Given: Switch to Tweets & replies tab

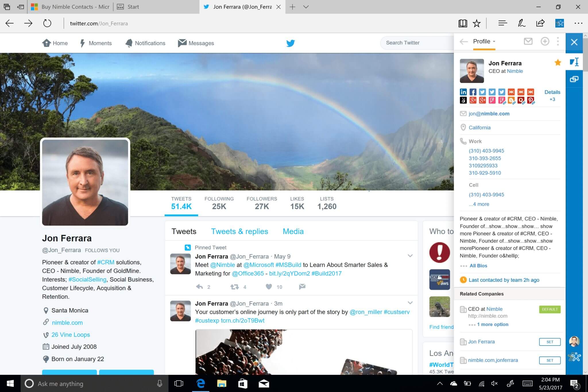Looking at the screenshot, I should point(239,231).
